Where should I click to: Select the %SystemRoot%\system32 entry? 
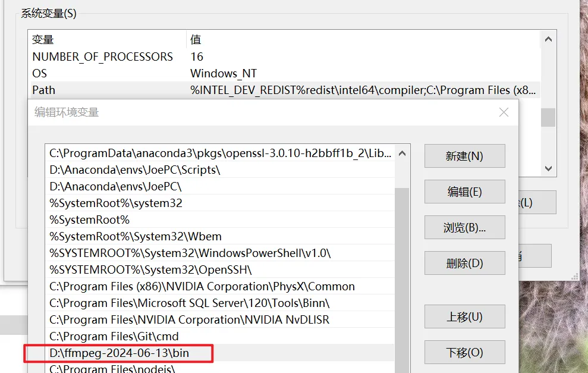[x=220, y=203]
